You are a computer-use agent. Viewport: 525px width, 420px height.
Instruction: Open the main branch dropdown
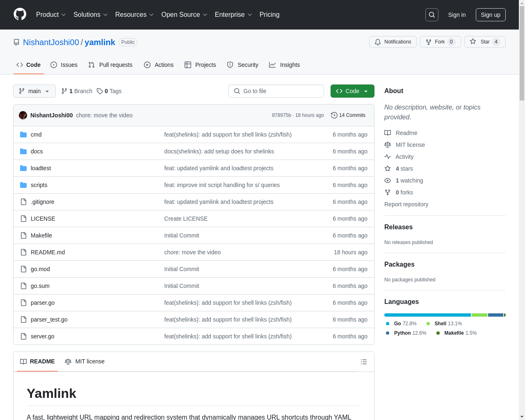(x=34, y=91)
